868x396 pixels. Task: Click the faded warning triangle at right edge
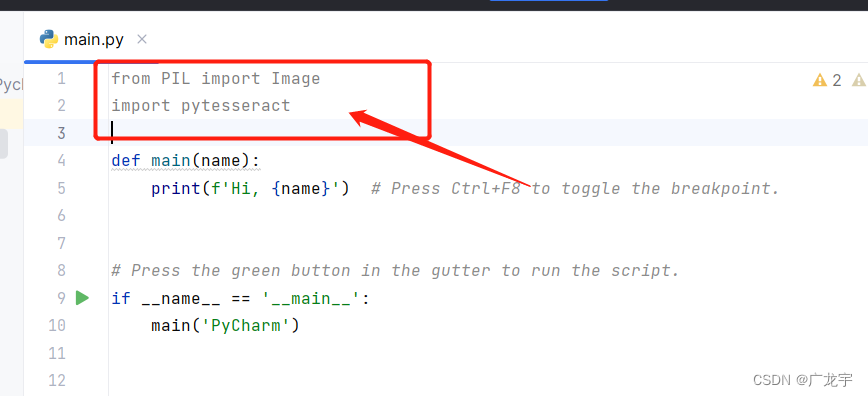pos(859,80)
